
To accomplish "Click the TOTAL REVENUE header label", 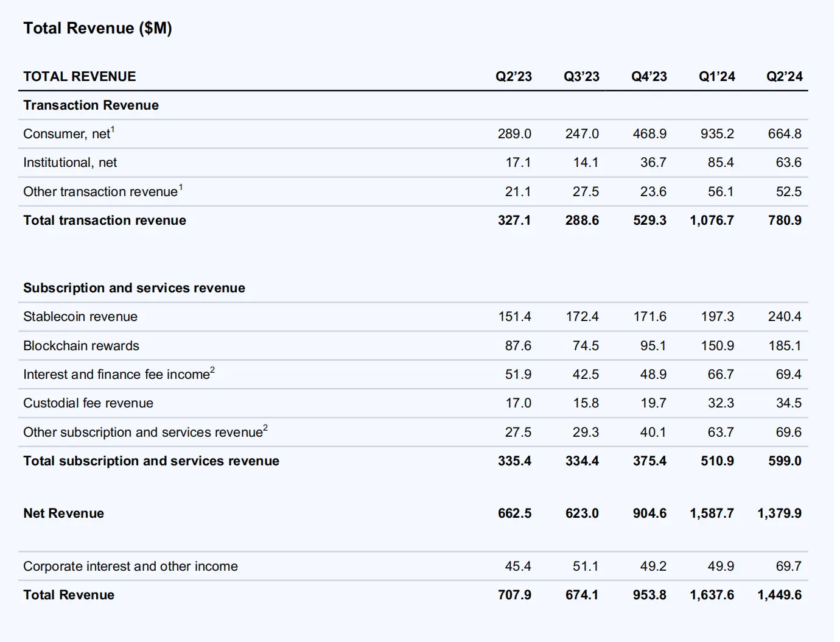I will (79, 76).
